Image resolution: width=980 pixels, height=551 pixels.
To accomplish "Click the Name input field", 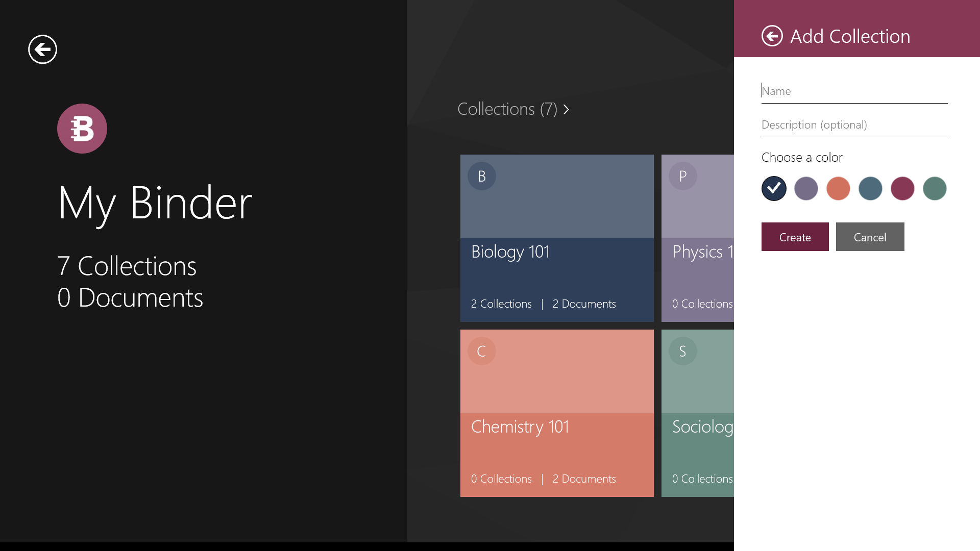I will click(x=854, y=91).
